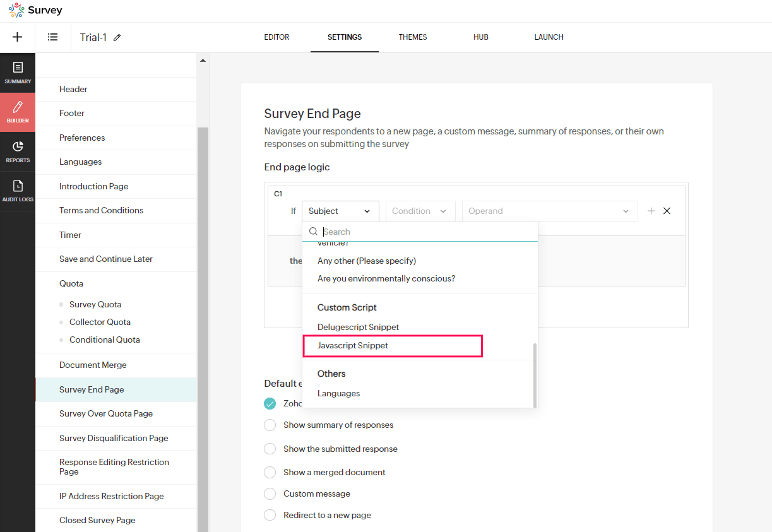The height and width of the screenshot is (532, 772).
Task: Open the Audit Logs sidebar icon
Action: pos(18,191)
